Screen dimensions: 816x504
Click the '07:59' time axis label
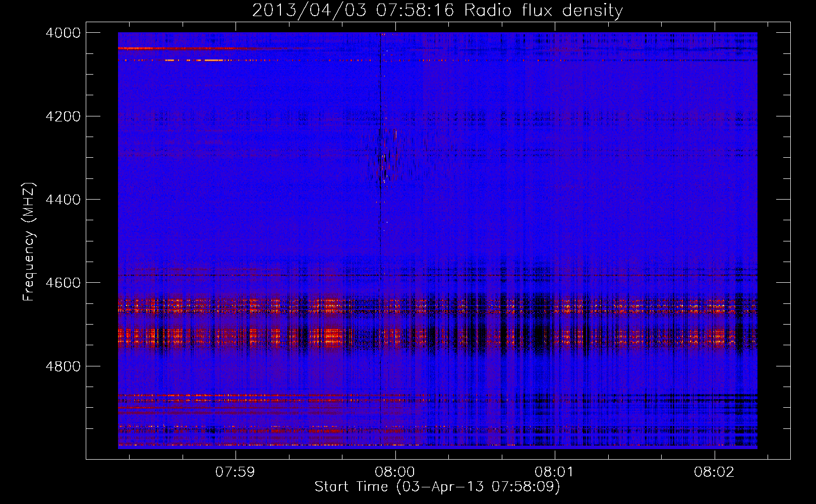click(x=235, y=472)
